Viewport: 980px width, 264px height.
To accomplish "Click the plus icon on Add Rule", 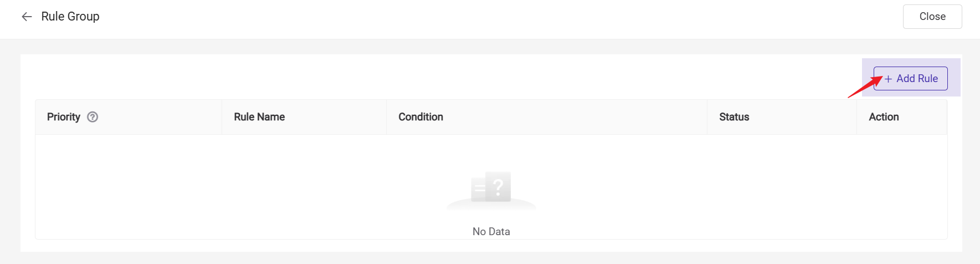I will coord(888,79).
